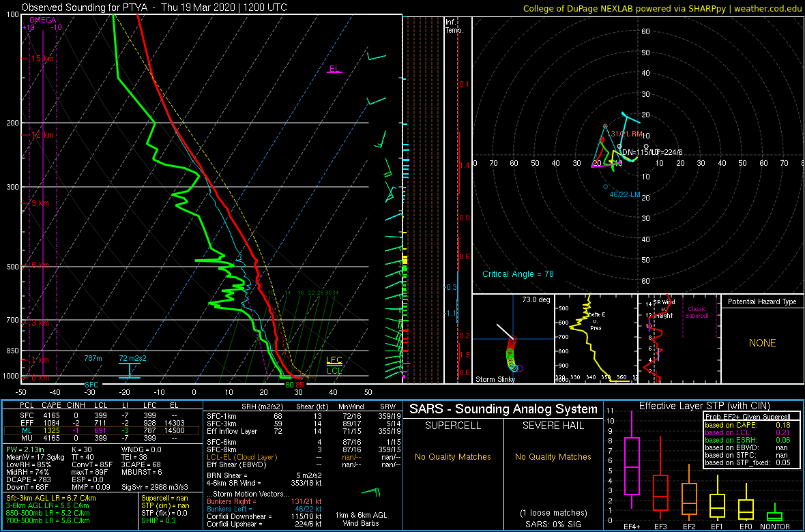Click the green LCL marker on skew-T
805x532 pixels.
[335, 370]
